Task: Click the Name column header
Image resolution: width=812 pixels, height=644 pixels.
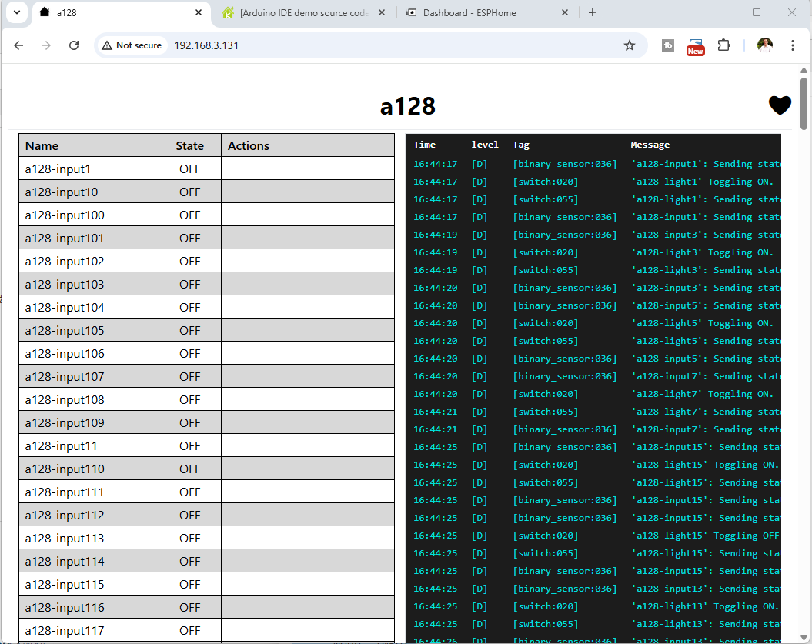Action: click(x=42, y=145)
